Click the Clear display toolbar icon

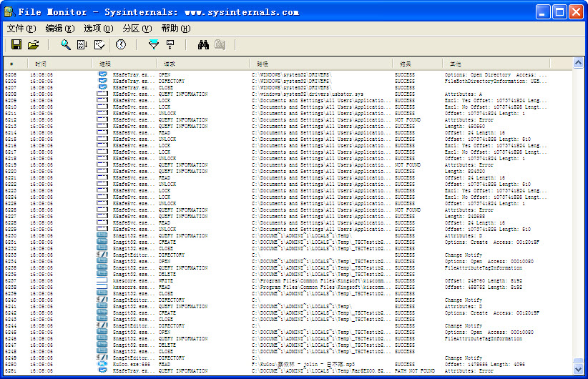coord(99,44)
